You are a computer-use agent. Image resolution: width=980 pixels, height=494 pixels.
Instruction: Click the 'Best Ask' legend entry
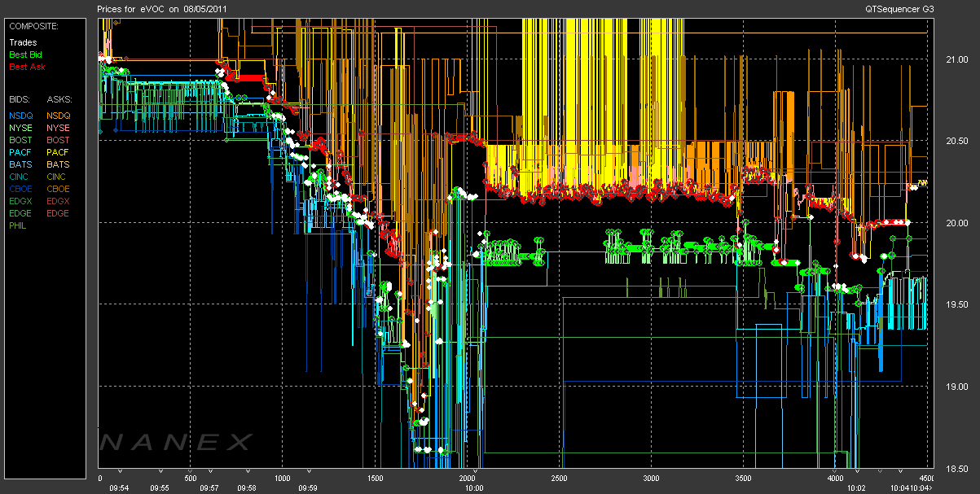[27, 67]
